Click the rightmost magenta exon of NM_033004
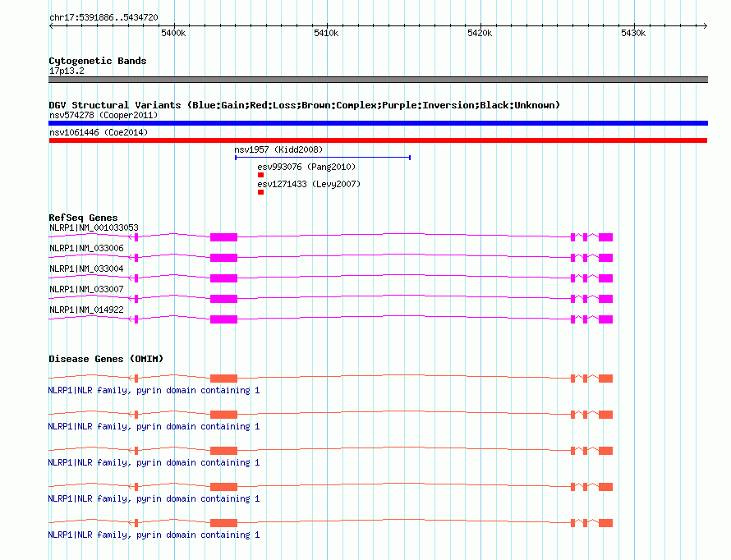 coord(605,278)
